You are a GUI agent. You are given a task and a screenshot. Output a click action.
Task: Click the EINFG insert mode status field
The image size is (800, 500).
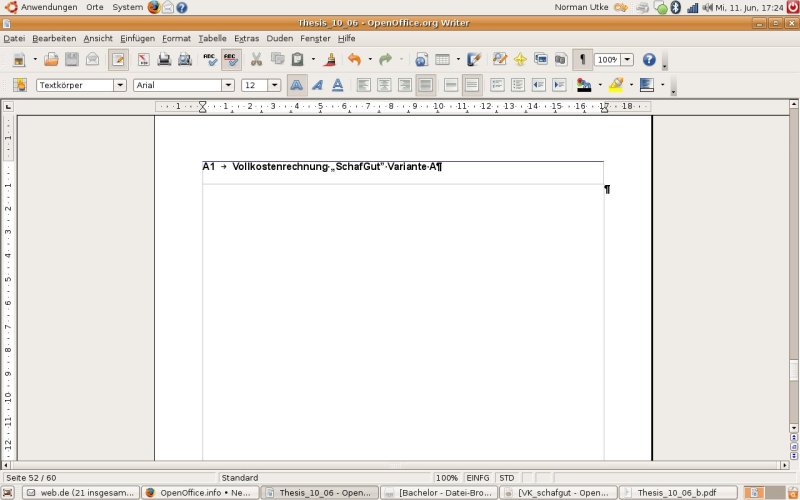(x=477, y=478)
